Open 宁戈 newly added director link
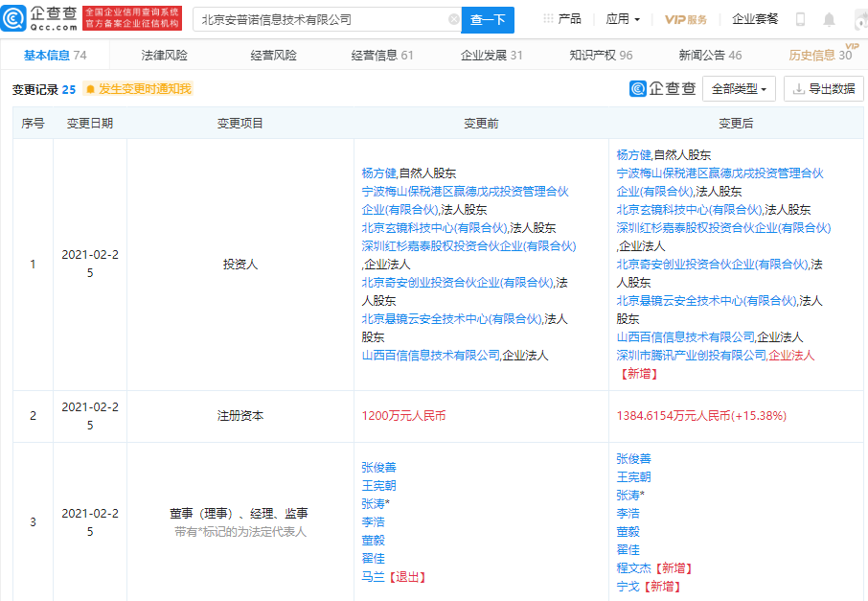This screenshot has width=868, height=601. coord(628,587)
